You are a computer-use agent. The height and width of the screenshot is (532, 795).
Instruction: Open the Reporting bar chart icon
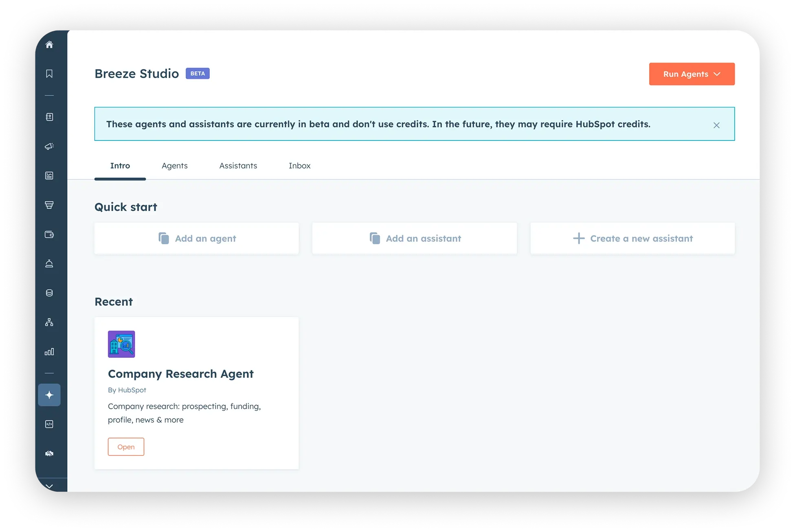coord(49,352)
